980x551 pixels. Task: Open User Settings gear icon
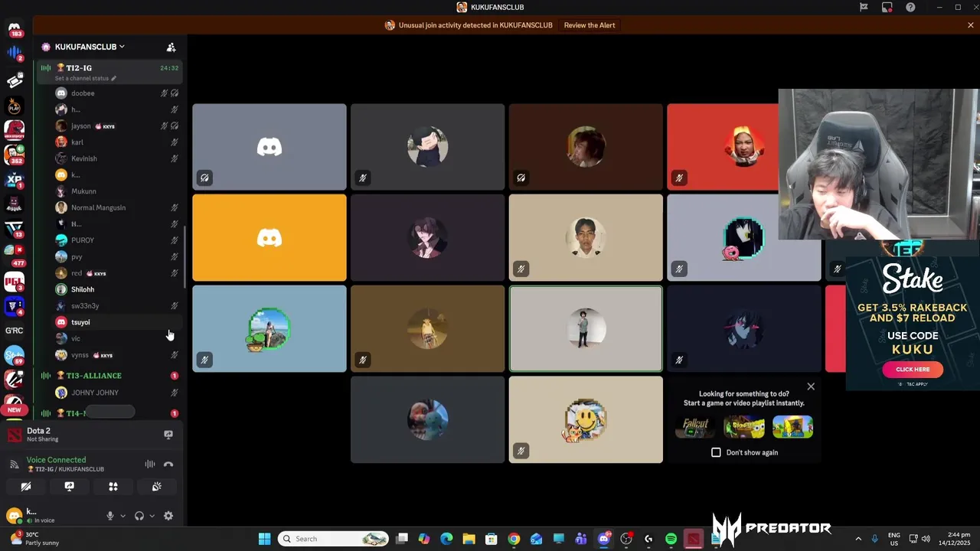[168, 516]
